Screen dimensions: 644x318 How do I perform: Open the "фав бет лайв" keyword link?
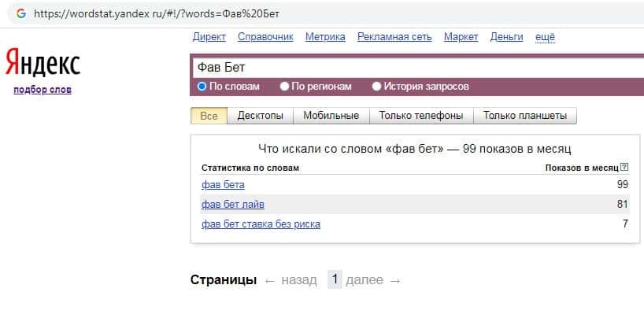[x=232, y=205]
